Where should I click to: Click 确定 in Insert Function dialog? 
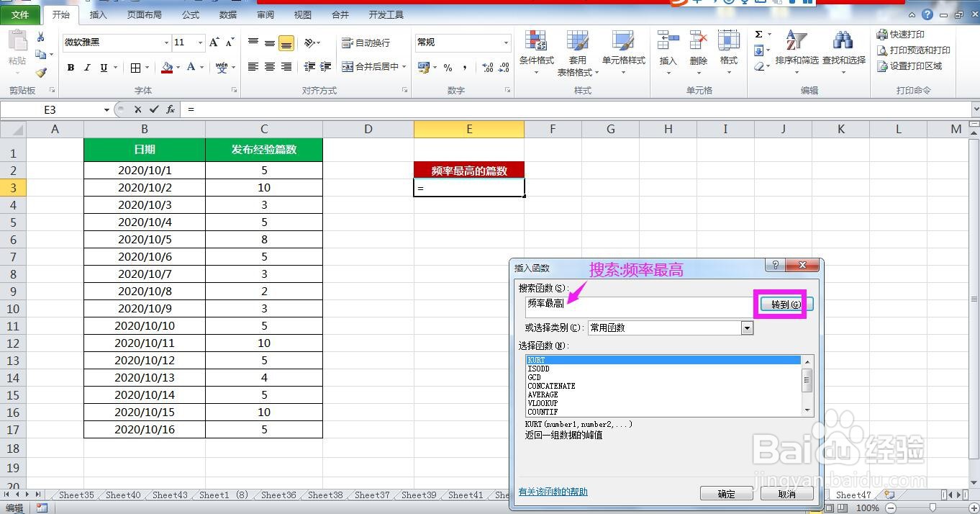tap(727, 494)
